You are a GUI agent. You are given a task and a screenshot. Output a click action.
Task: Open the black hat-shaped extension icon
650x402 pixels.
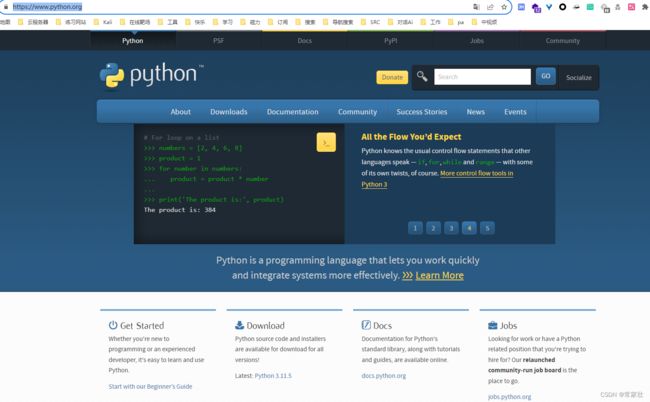tap(577, 7)
